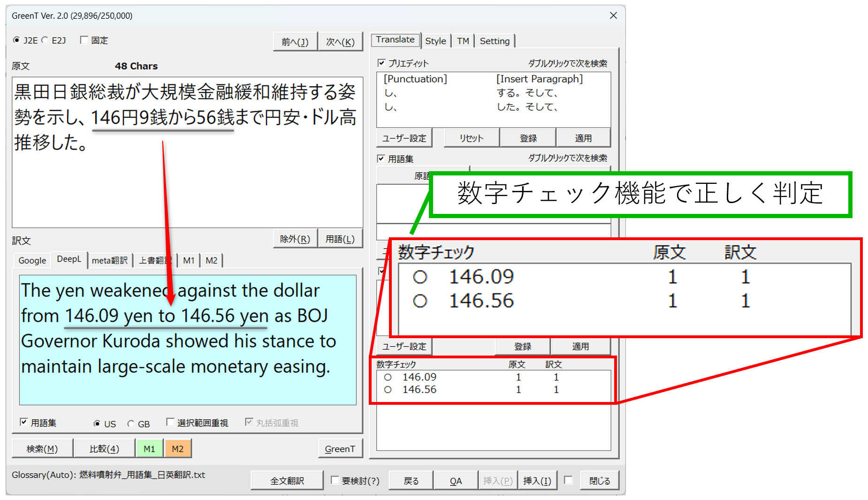Open the TM tab
868x500 pixels.
click(x=463, y=41)
